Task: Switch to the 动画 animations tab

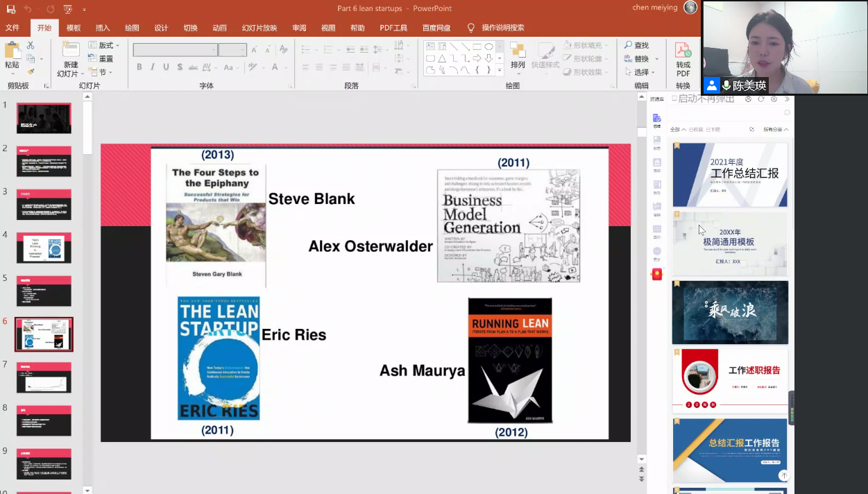Action: click(x=219, y=28)
